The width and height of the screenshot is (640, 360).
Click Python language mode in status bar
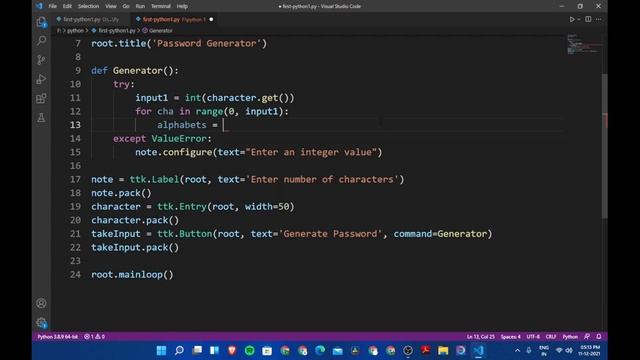570,337
